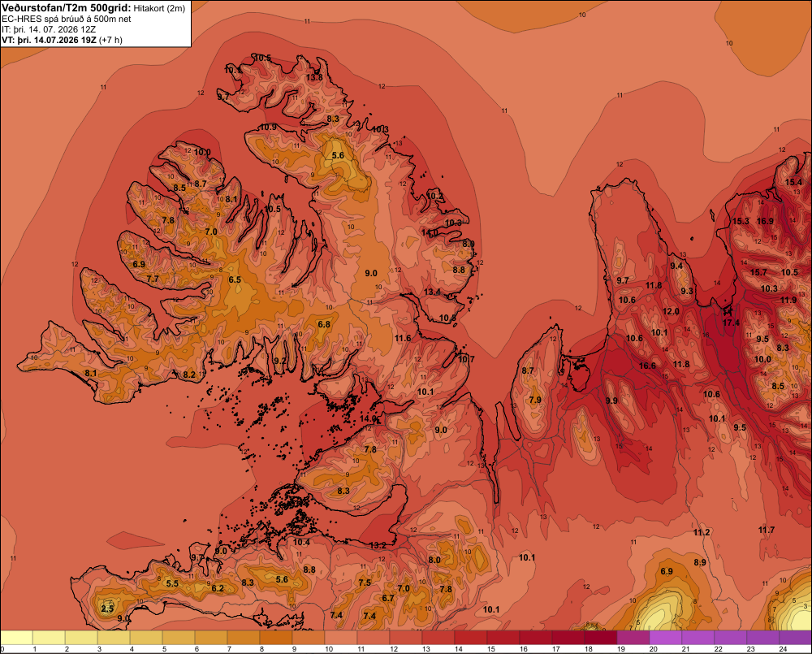Click the legend swatch between 14 and 15
812x654 pixels.
(471, 638)
